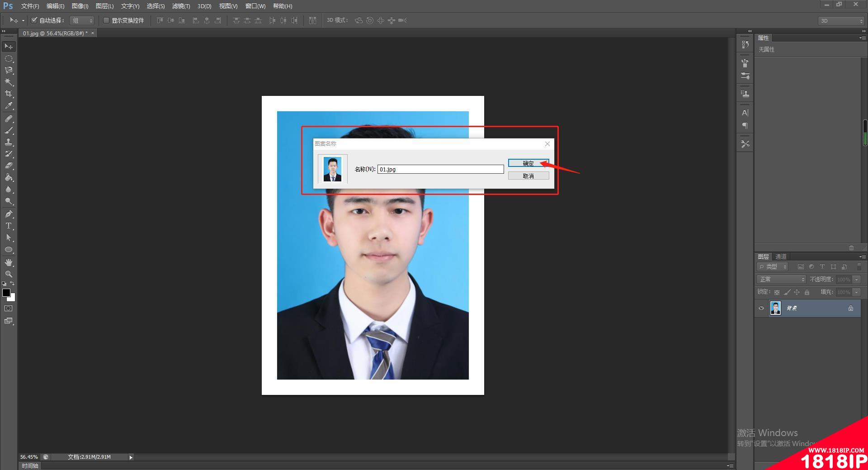Select the Clone Stamp tool
Screen dimensions: 868x470
(x=9, y=142)
